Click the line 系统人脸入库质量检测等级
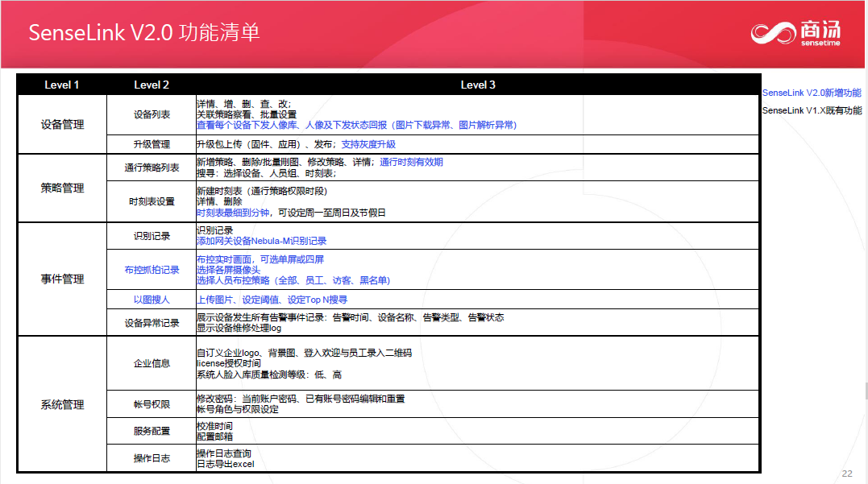868x484 pixels. click(x=269, y=374)
